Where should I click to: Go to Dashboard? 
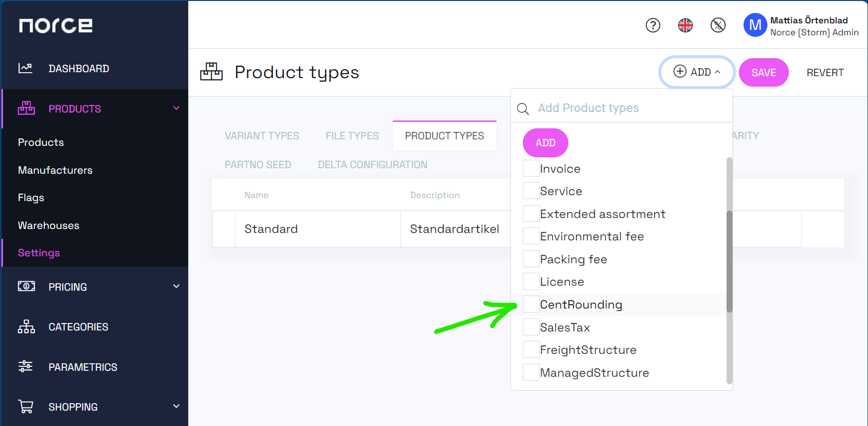[79, 69]
